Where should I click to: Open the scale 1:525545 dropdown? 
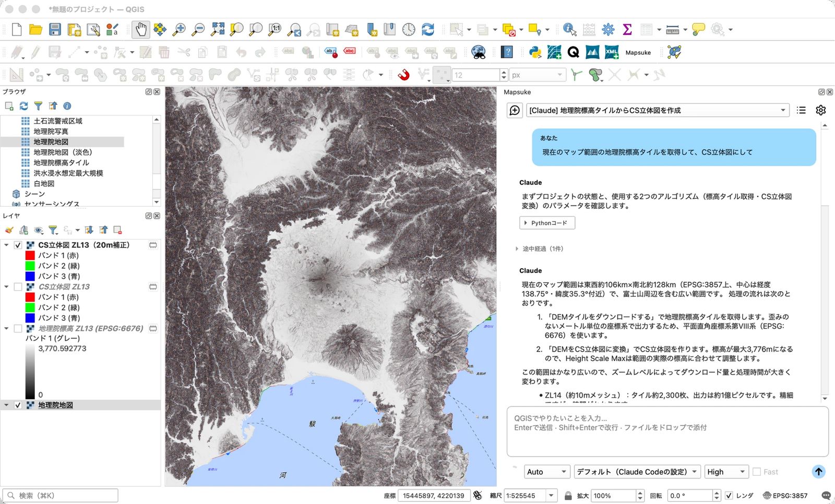[x=551, y=496]
